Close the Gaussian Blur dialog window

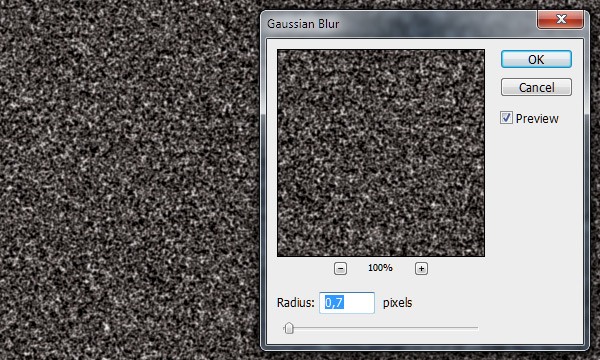(x=561, y=19)
